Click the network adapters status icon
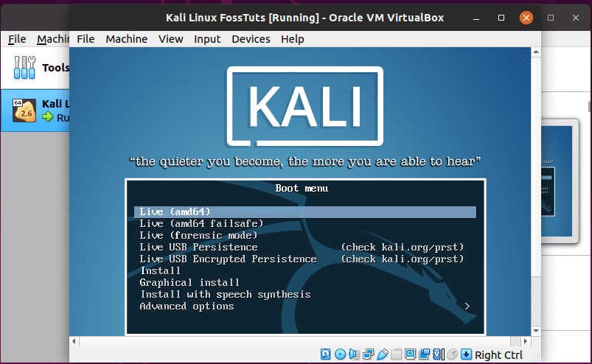The height and width of the screenshot is (364, 592). 368,354
